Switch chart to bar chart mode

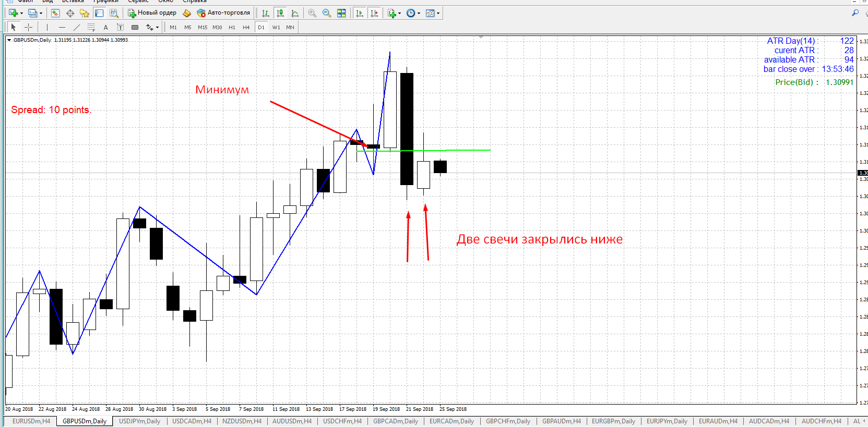pyautogui.click(x=266, y=13)
